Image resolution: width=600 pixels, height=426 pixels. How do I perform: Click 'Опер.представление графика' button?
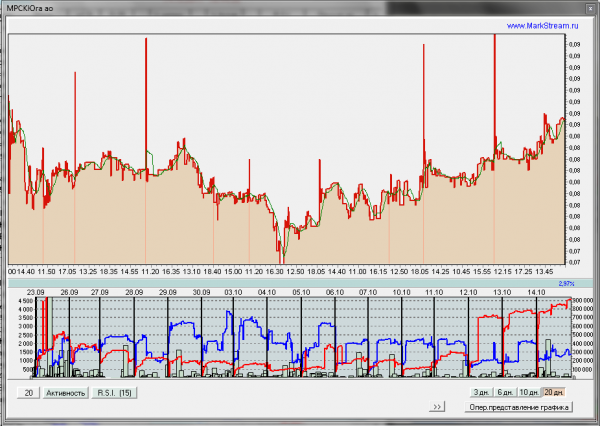pos(518,407)
